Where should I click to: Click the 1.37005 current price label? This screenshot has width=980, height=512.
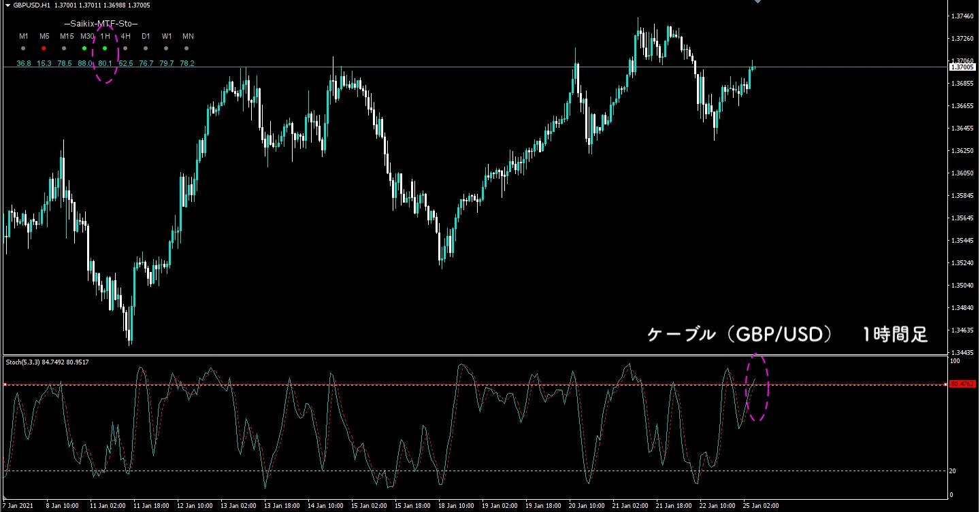(x=962, y=67)
